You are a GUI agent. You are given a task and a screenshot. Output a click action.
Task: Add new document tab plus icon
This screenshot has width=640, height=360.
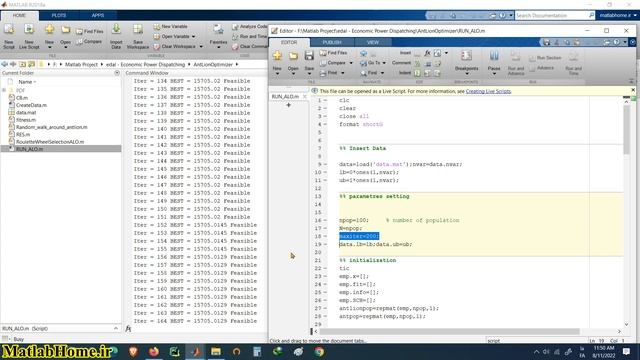click(x=289, y=105)
